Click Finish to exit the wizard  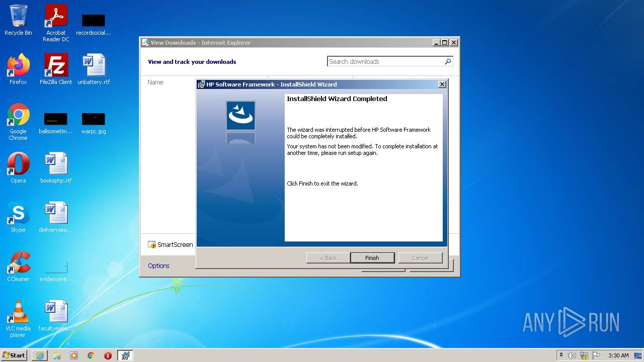(372, 258)
